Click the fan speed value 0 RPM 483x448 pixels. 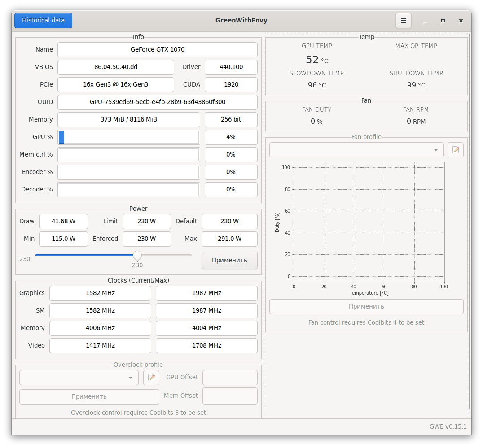[416, 122]
